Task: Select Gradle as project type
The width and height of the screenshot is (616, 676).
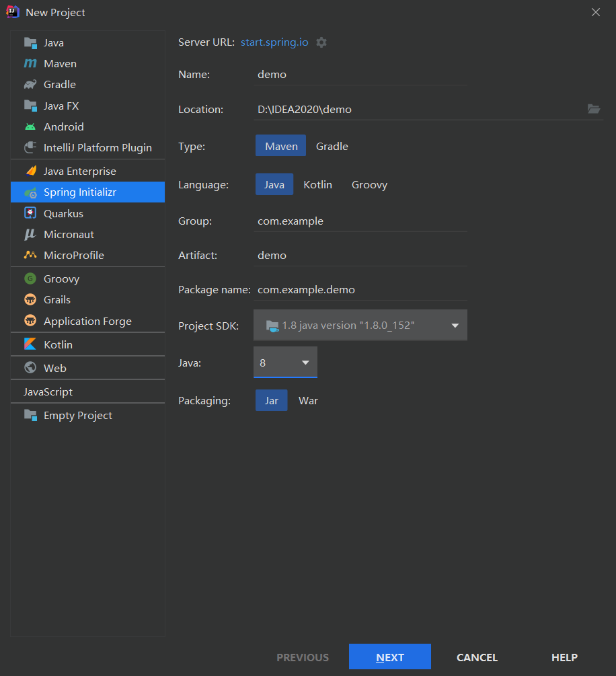Action: click(332, 146)
